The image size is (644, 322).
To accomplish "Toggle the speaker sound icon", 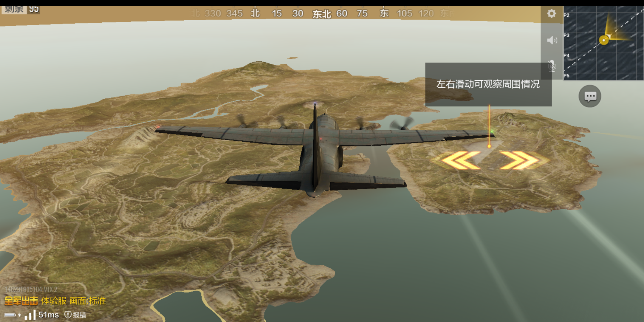I will point(552,40).
